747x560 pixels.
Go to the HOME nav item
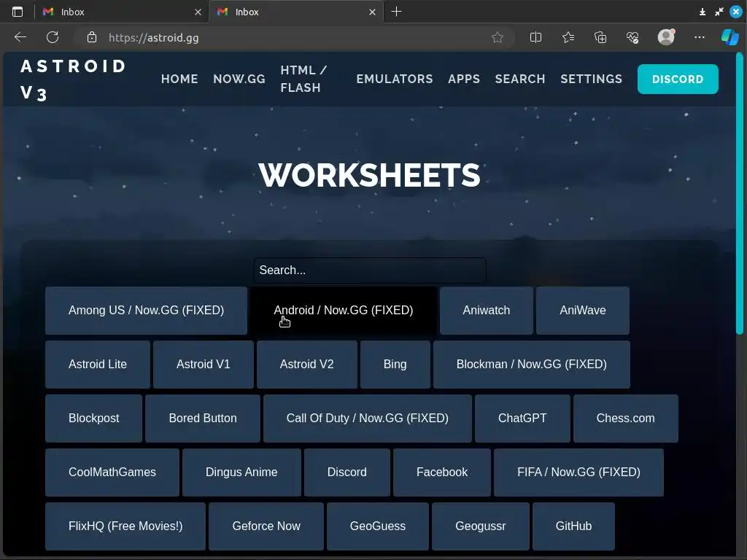click(x=179, y=79)
